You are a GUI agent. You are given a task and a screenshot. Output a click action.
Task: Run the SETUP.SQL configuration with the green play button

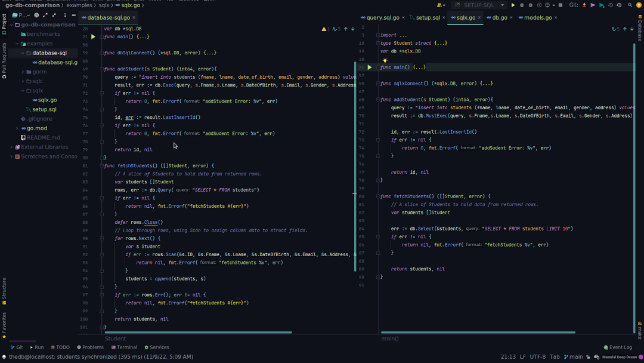click(x=513, y=5)
